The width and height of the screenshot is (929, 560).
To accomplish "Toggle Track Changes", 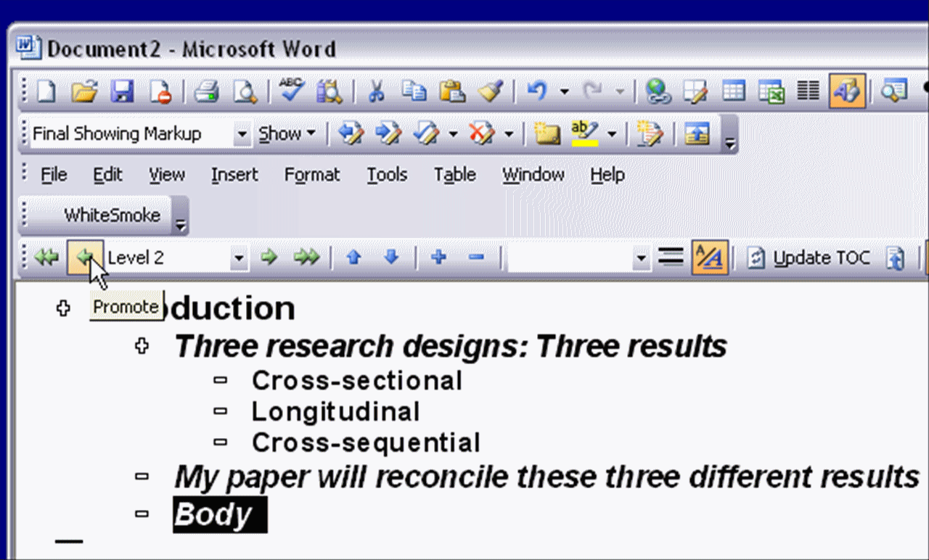I will point(649,133).
